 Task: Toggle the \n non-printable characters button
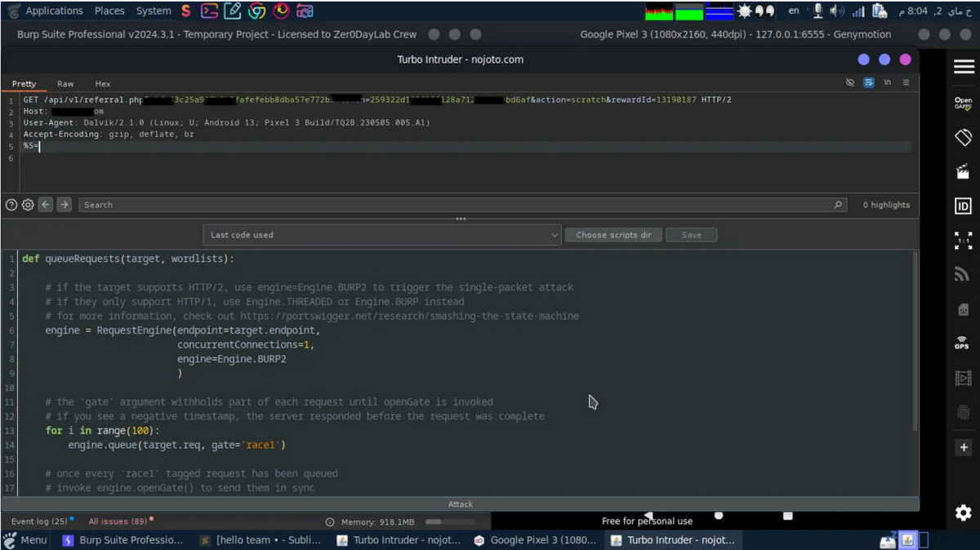(x=888, y=83)
